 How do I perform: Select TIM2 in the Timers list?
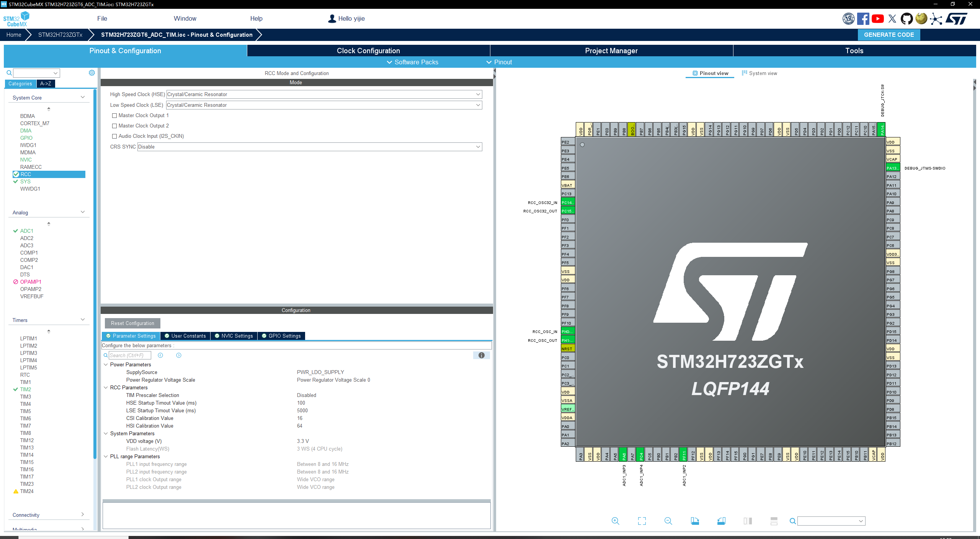click(26, 389)
